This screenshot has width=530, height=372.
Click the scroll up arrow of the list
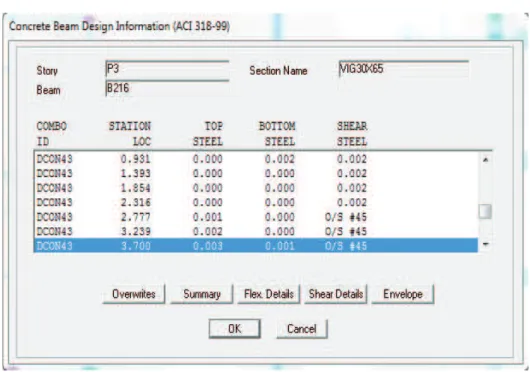485,159
